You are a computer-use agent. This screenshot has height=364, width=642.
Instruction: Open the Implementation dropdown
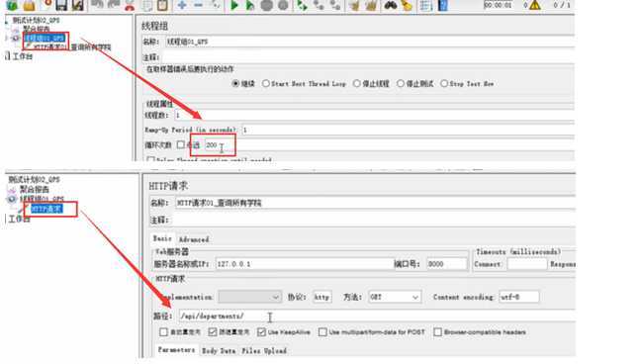coord(249,297)
